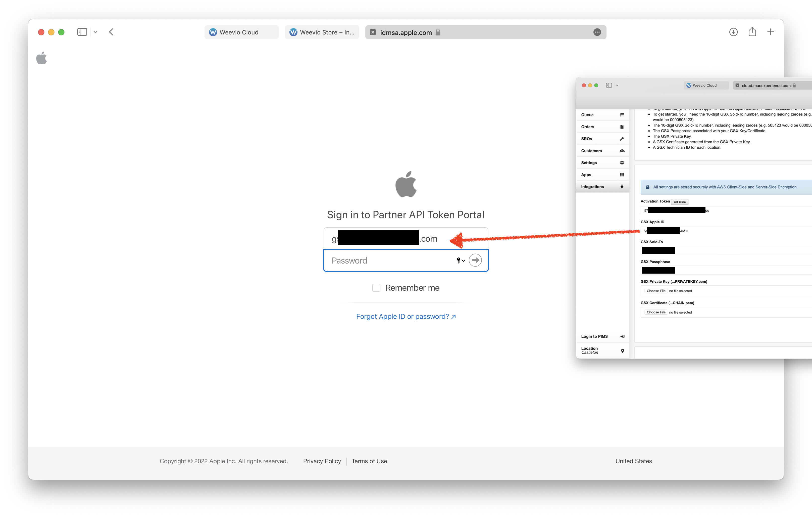Screen dimensions: 812x517
Task: Open the Terms of Use link
Action: coord(369,461)
